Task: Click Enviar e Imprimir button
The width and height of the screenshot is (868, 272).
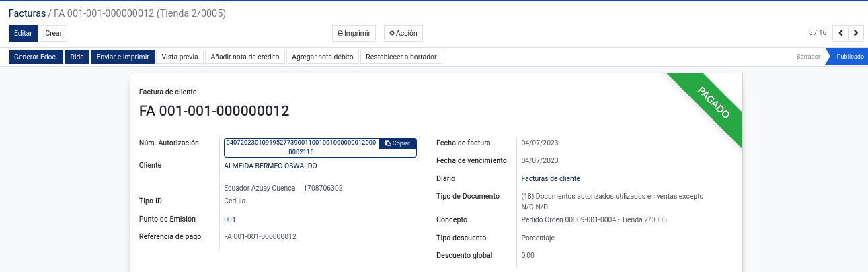Action: click(123, 57)
